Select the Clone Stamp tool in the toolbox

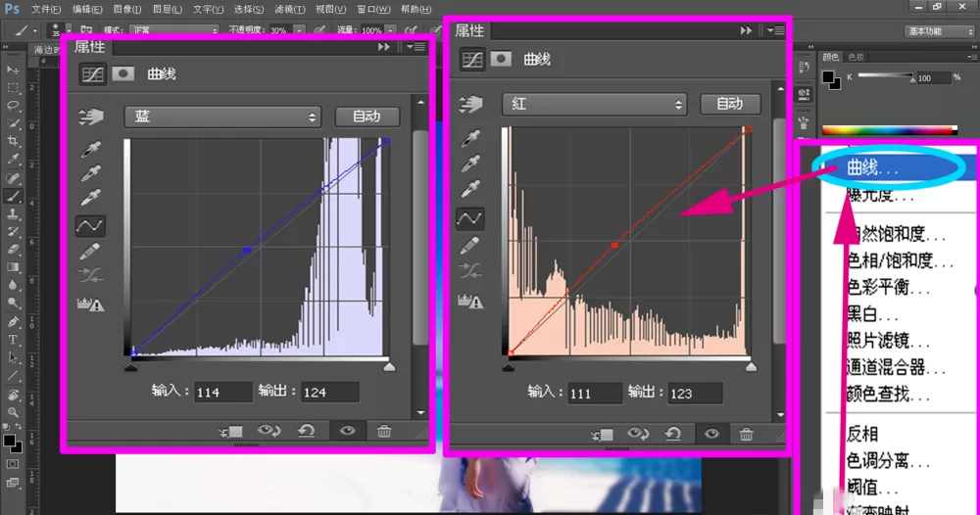click(13, 213)
